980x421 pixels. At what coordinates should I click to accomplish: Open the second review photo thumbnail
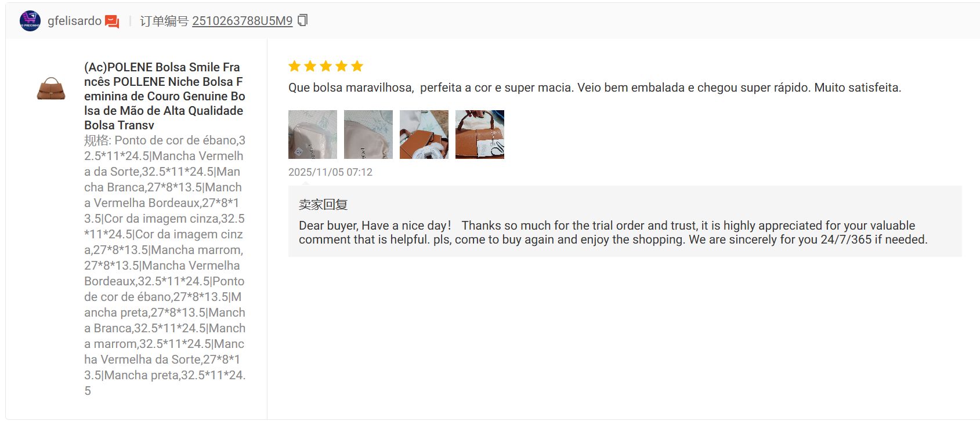pyautogui.click(x=368, y=135)
